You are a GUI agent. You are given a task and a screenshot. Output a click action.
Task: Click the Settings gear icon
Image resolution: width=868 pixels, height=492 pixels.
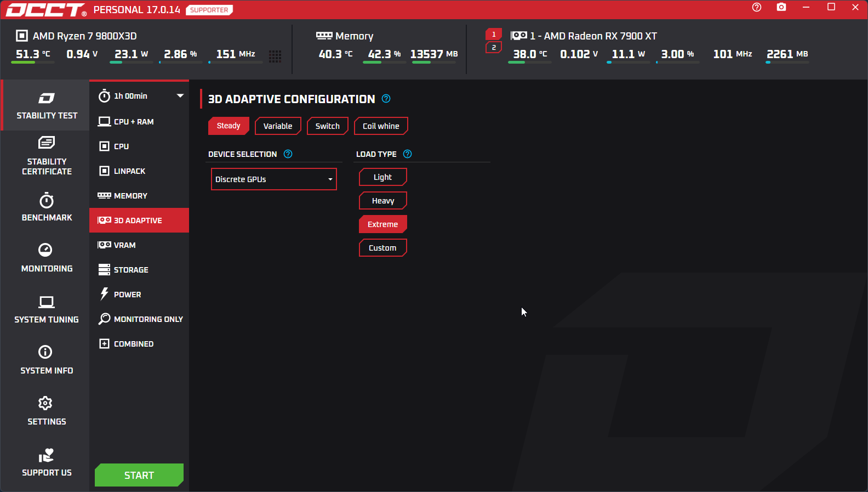45,403
